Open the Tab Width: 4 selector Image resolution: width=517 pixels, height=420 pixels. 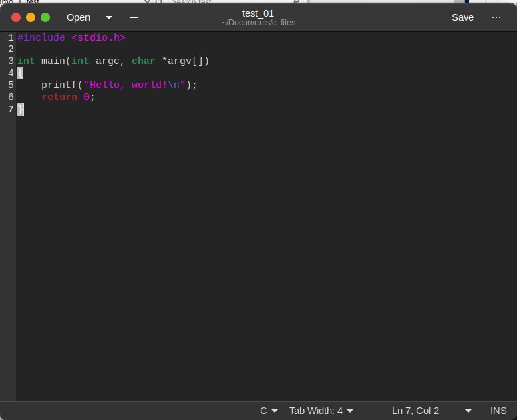[x=321, y=411]
